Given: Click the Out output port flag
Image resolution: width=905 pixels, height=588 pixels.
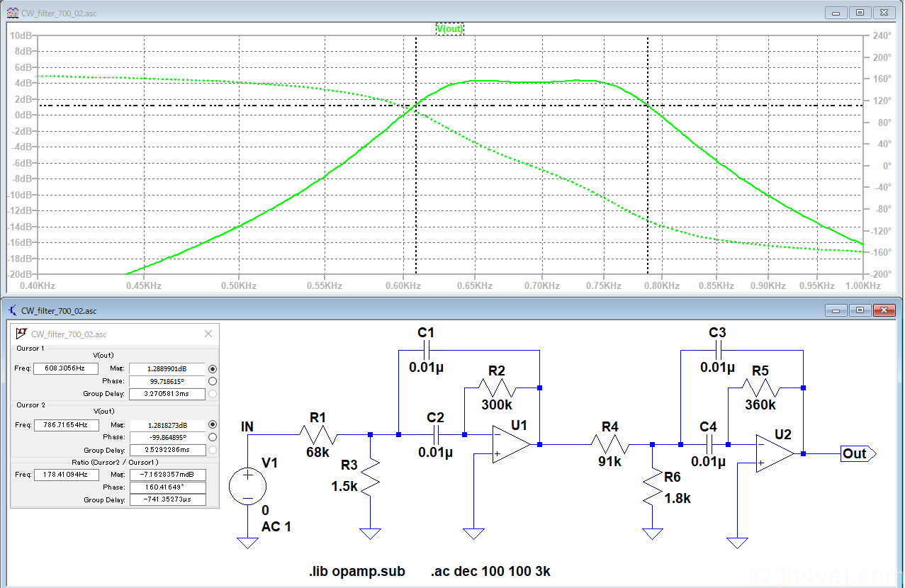Looking at the screenshot, I should (x=858, y=453).
